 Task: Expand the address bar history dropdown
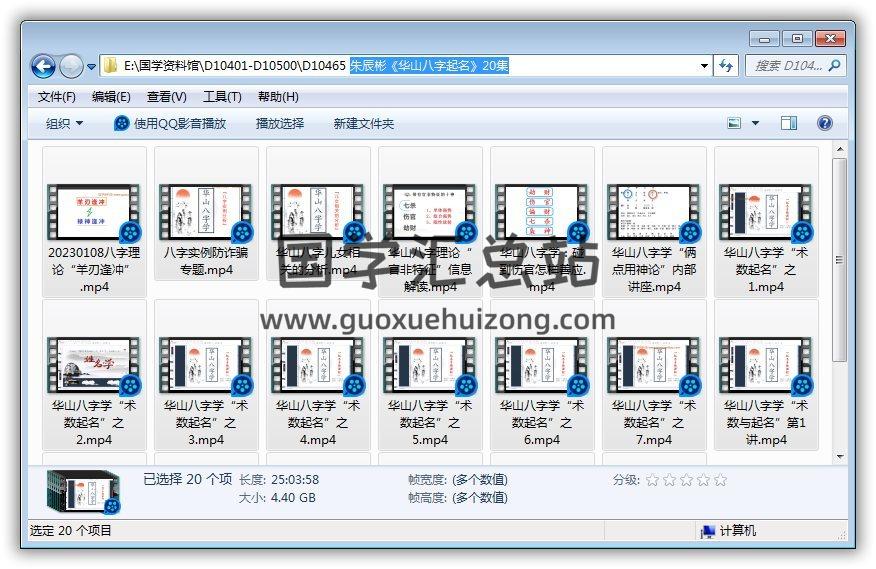pos(704,65)
